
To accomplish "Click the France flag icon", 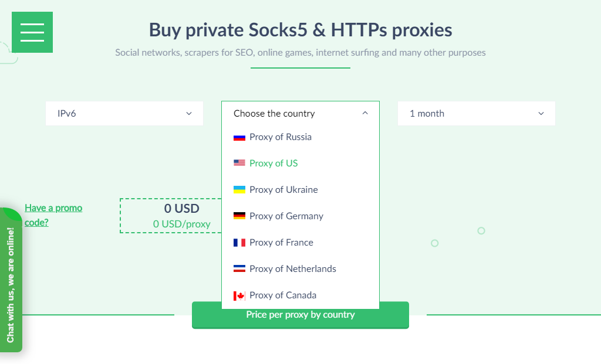I will pyautogui.click(x=239, y=242).
